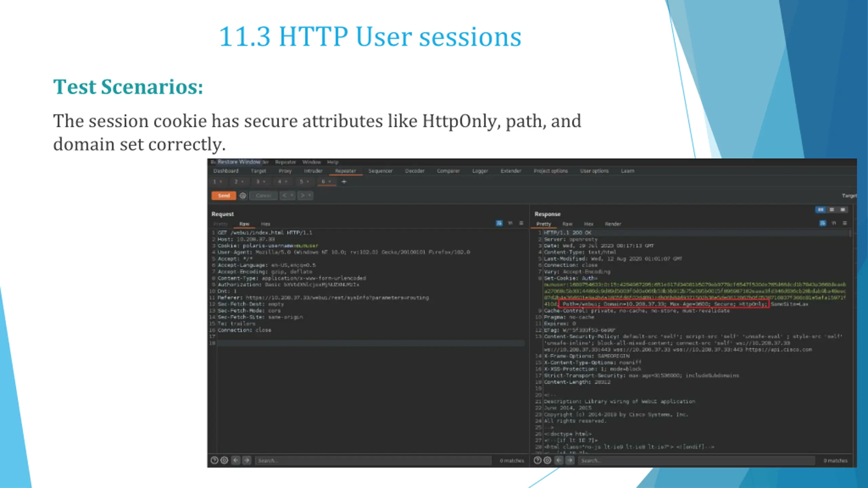Open the Comparer tab

tap(448, 171)
